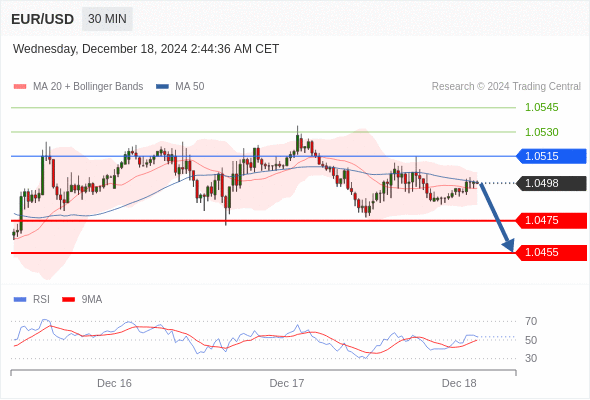Click the RSI 30 level label
The height and width of the screenshot is (400, 590).
coord(531,358)
